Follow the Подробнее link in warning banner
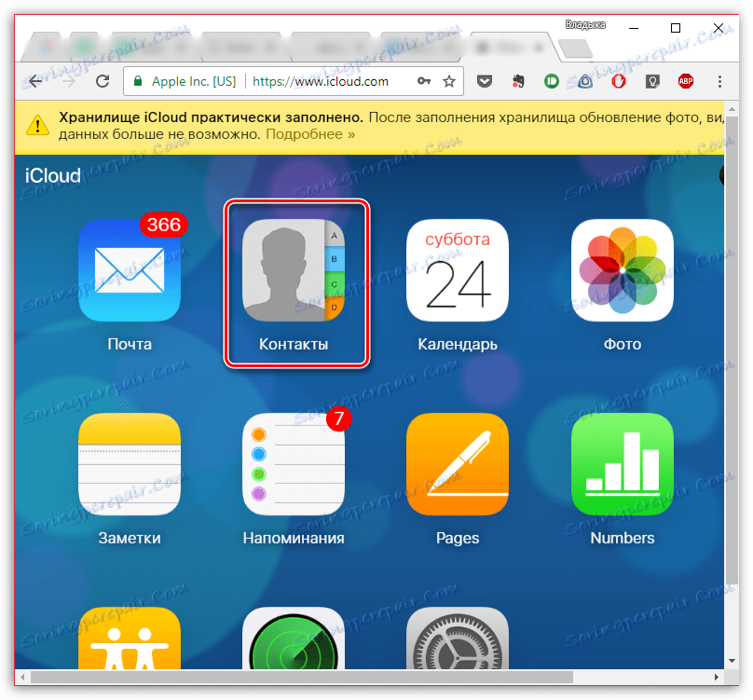This screenshot has width=753, height=700. point(310,134)
